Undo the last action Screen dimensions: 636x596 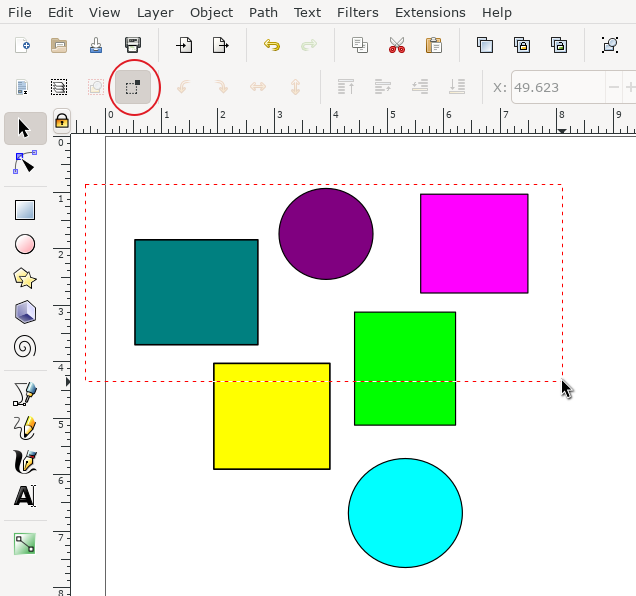pos(272,45)
